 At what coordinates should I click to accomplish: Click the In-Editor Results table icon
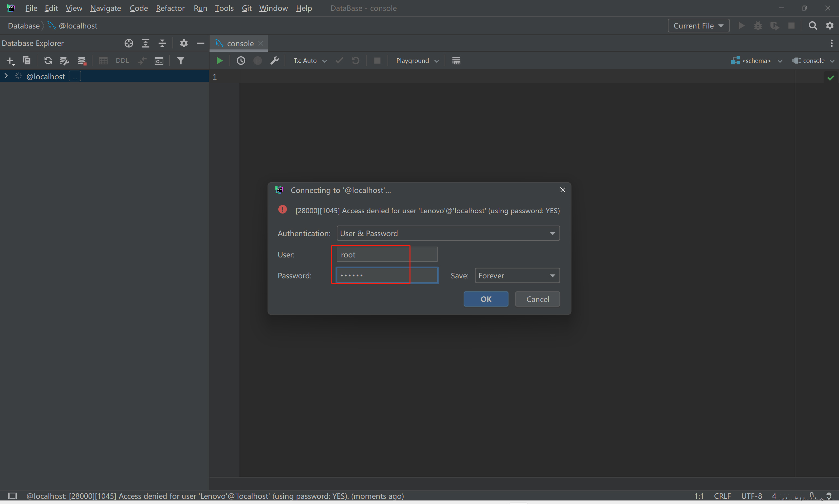(456, 61)
